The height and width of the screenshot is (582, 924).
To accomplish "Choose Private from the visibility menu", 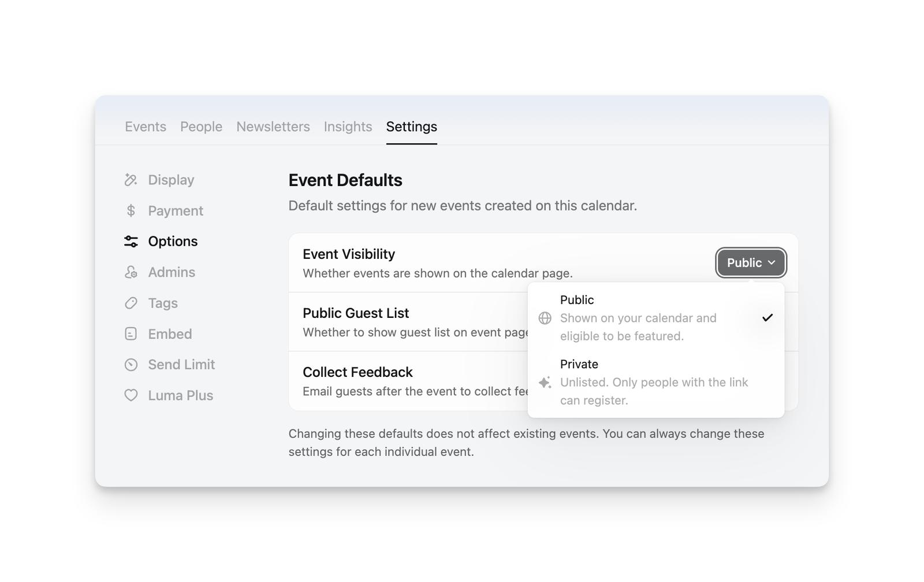I will coord(579,365).
